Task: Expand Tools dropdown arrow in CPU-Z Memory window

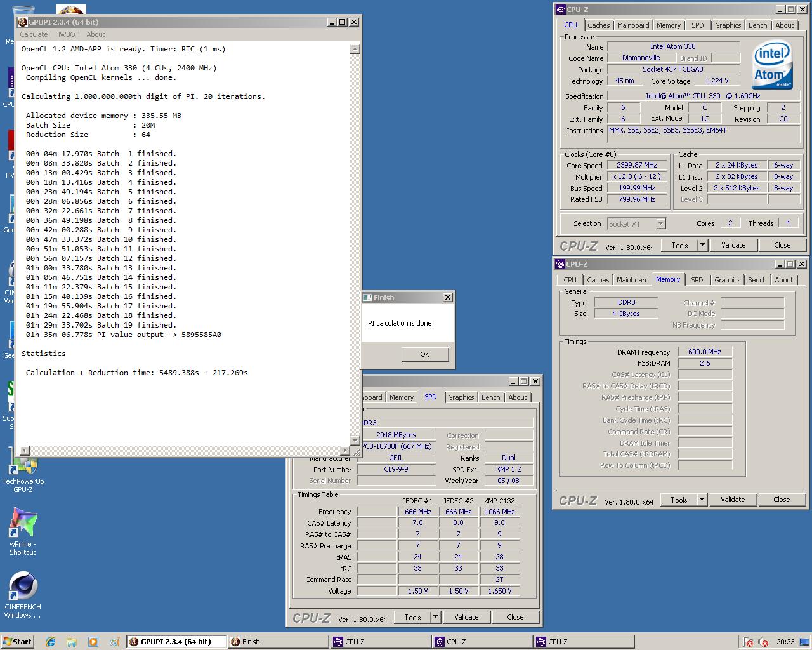Action: (702, 500)
